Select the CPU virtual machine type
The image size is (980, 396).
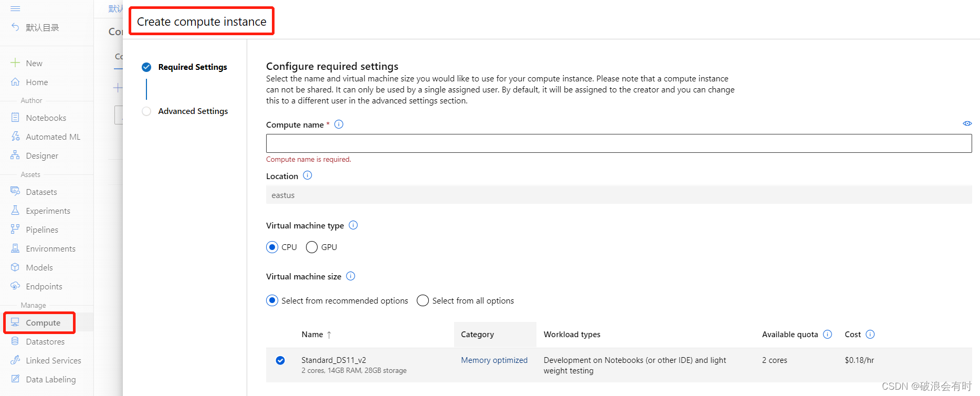pyautogui.click(x=272, y=247)
